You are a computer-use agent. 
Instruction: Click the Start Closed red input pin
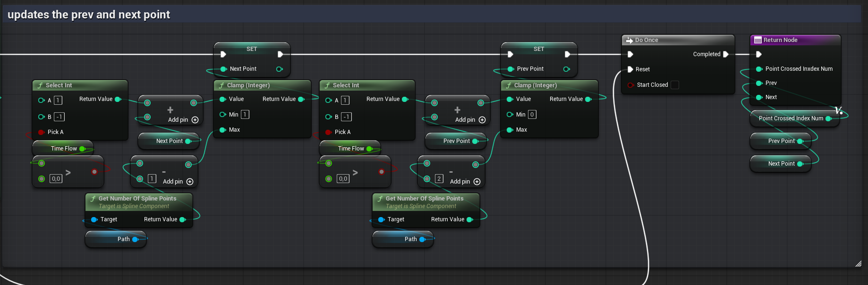click(x=630, y=85)
